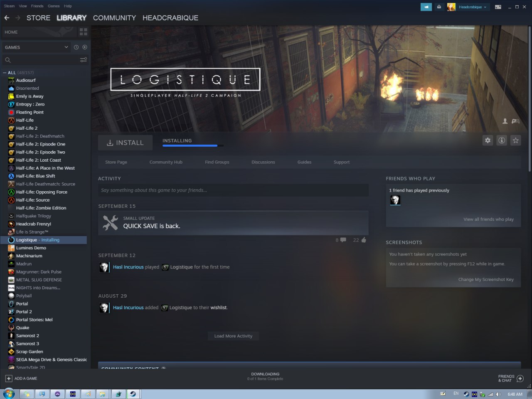Click the library search field
Screen dimensions: 532x399
[45, 60]
